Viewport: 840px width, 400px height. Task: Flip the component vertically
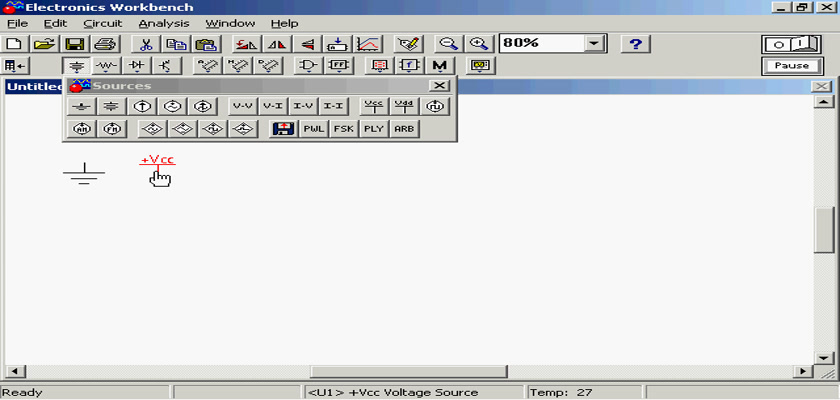point(307,44)
